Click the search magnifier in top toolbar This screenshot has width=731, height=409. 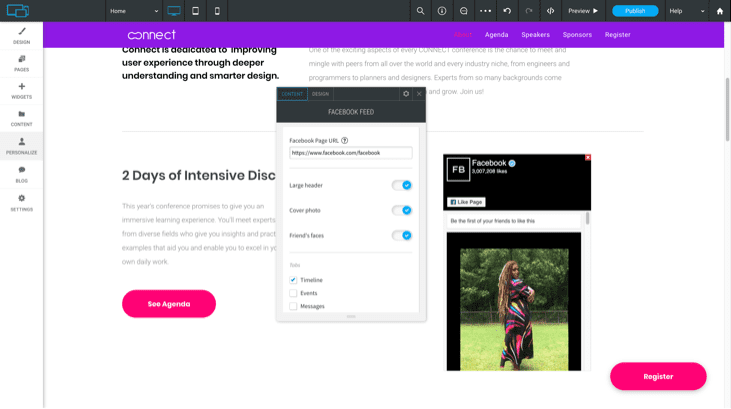[x=420, y=11]
